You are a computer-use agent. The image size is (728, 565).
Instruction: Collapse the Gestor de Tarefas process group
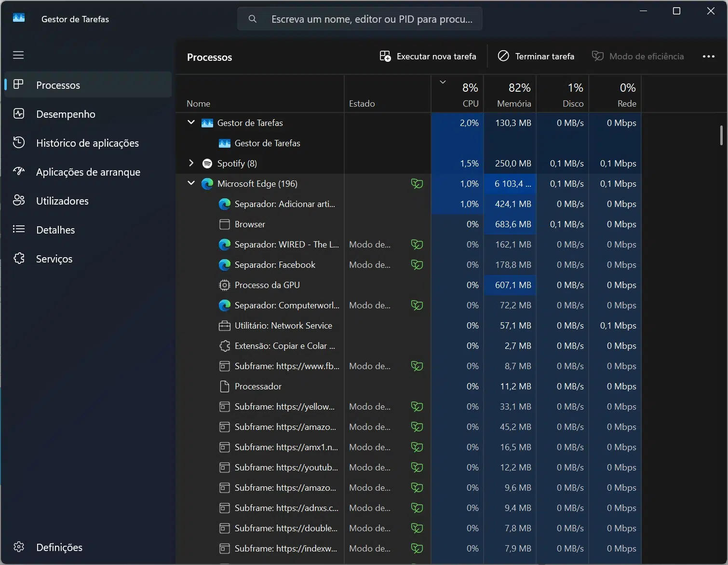pyautogui.click(x=191, y=123)
